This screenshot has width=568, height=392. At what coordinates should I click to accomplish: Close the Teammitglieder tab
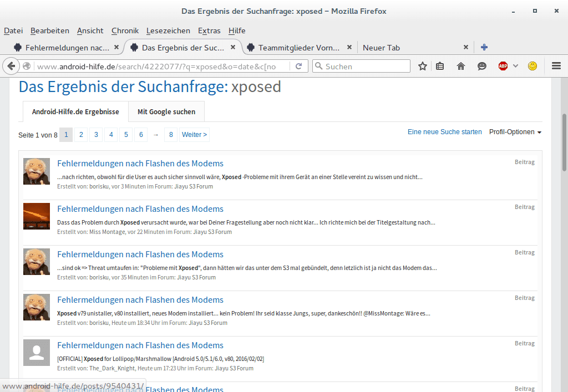tap(349, 48)
